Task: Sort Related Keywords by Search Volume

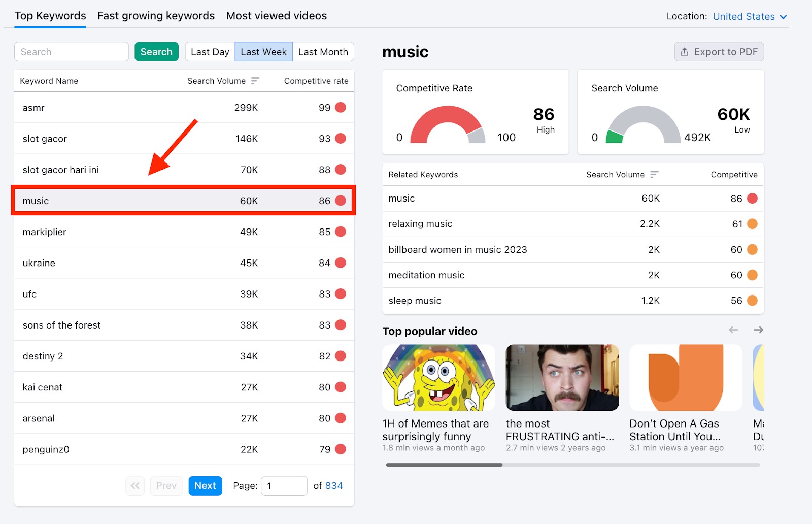Action: click(x=655, y=174)
